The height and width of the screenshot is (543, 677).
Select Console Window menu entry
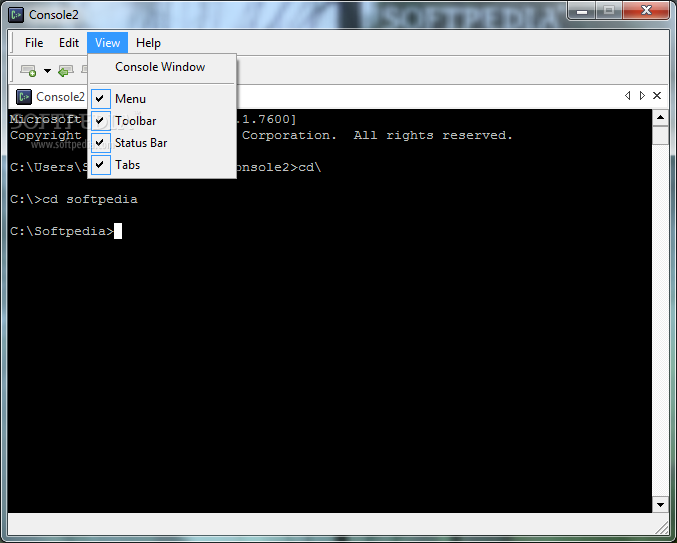[162, 67]
